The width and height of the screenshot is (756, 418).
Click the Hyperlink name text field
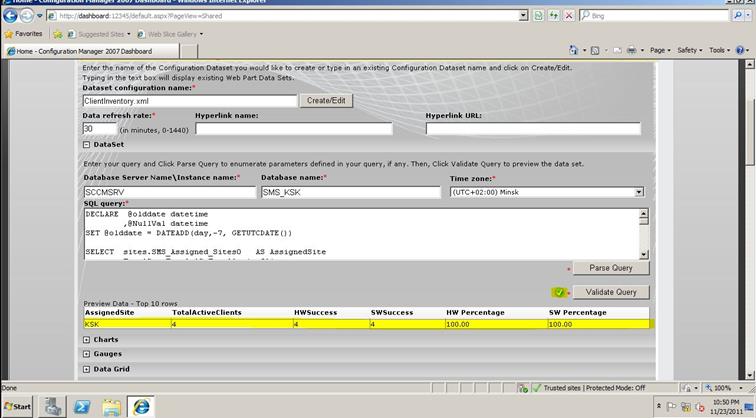[x=294, y=129]
